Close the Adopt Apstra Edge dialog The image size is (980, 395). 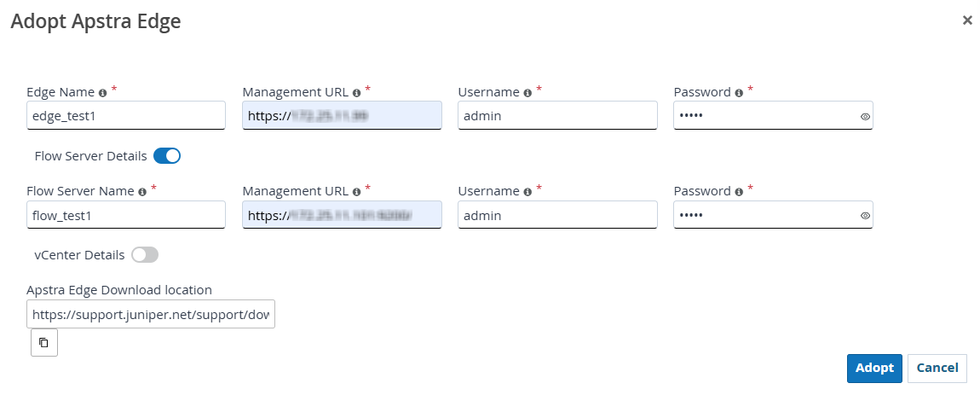967,20
